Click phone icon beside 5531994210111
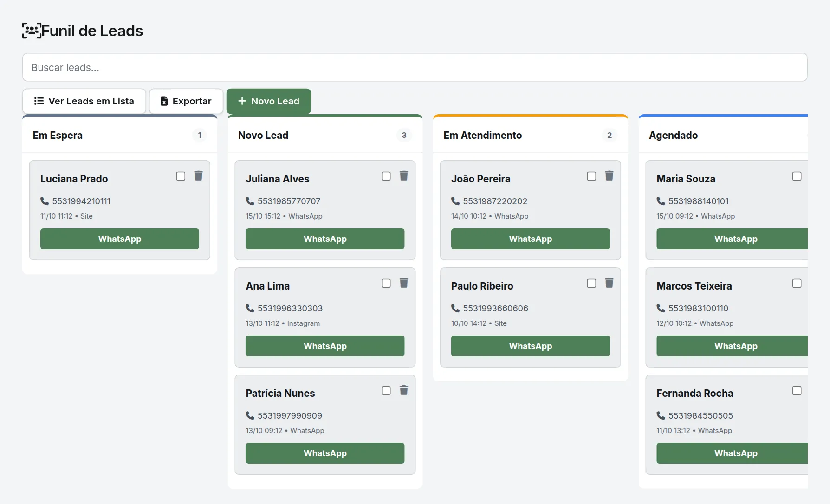The height and width of the screenshot is (504, 830). 45,201
